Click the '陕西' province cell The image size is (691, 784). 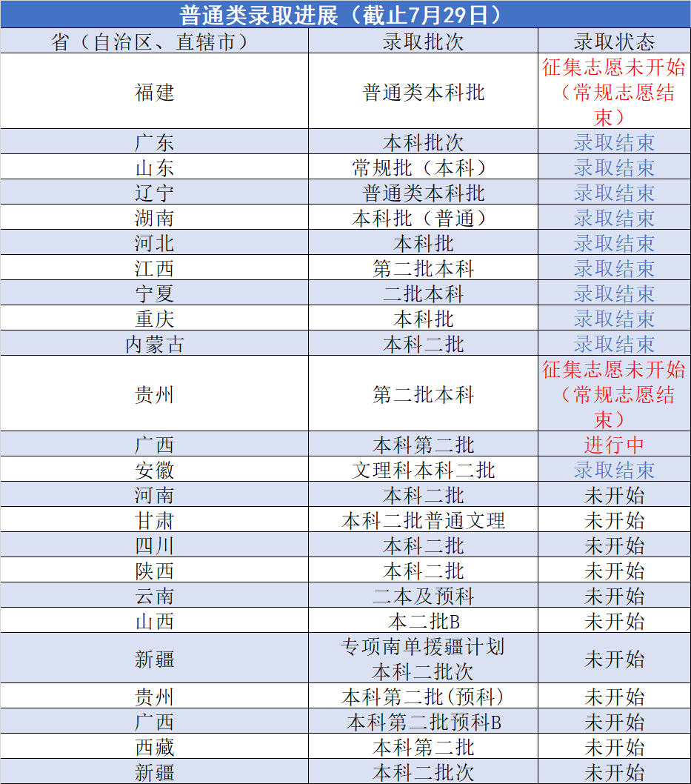click(x=154, y=571)
